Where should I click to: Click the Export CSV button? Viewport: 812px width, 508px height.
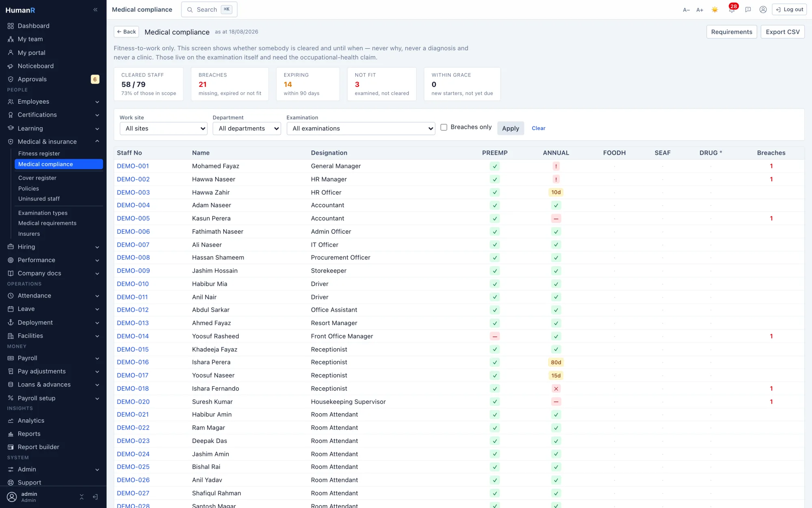pos(782,32)
